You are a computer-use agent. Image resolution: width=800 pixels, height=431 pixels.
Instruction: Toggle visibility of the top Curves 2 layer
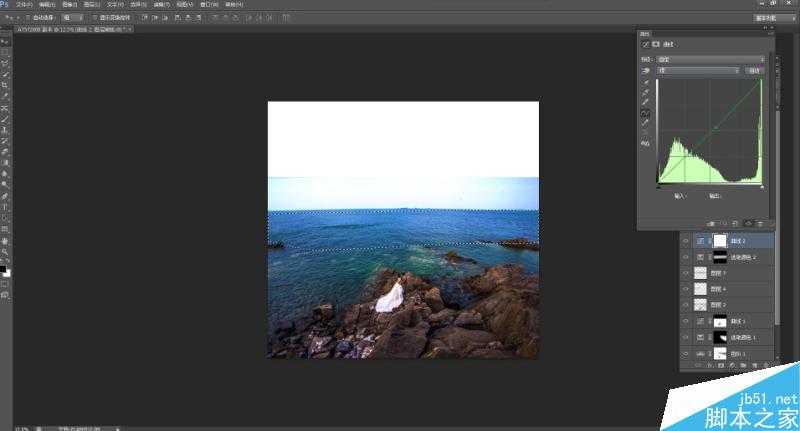tap(685, 241)
